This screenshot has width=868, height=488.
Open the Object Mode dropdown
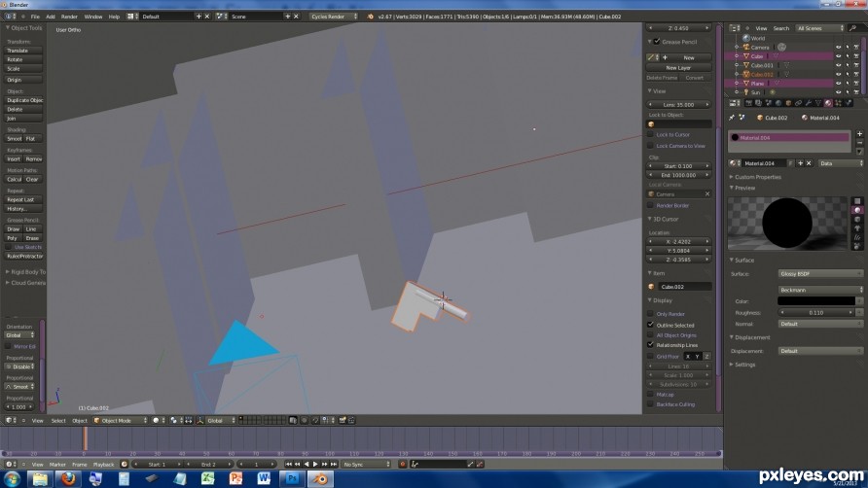coord(121,421)
